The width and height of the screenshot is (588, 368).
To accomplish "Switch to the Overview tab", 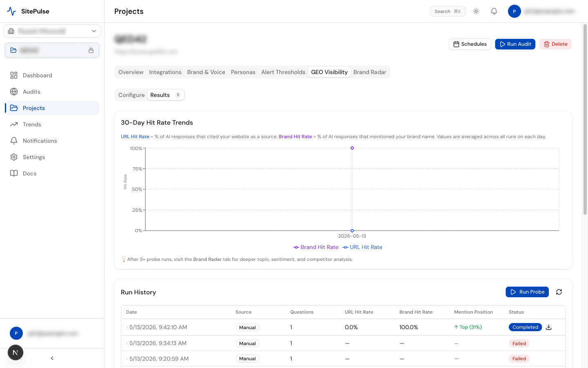I will pyautogui.click(x=131, y=72).
